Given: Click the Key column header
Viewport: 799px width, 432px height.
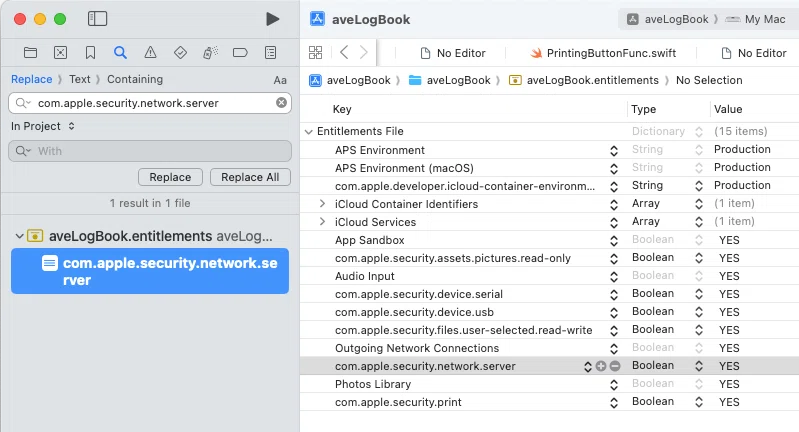Looking at the screenshot, I should [x=342, y=109].
